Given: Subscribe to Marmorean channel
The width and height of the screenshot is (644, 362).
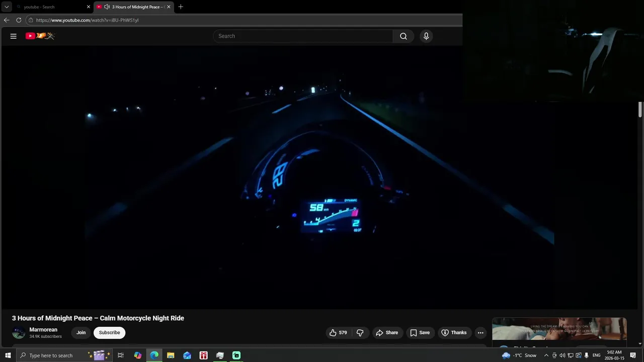Looking at the screenshot, I should point(109,333).
